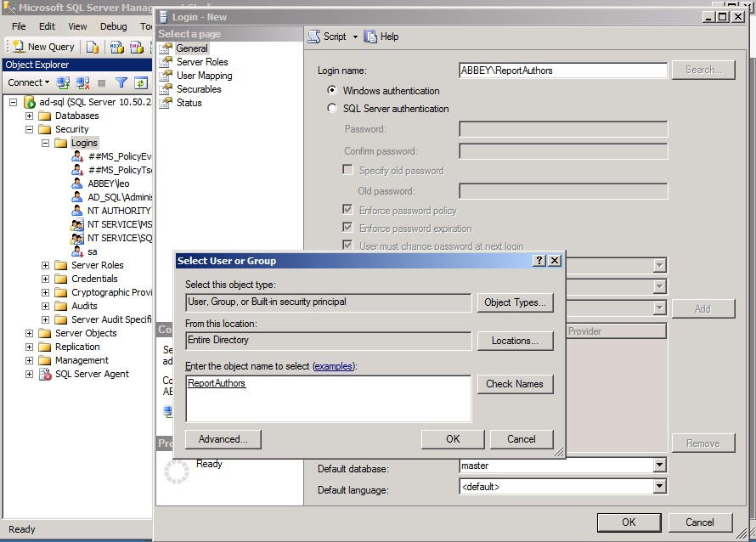Select the Server Objects tree item

(x=86, y=333)
